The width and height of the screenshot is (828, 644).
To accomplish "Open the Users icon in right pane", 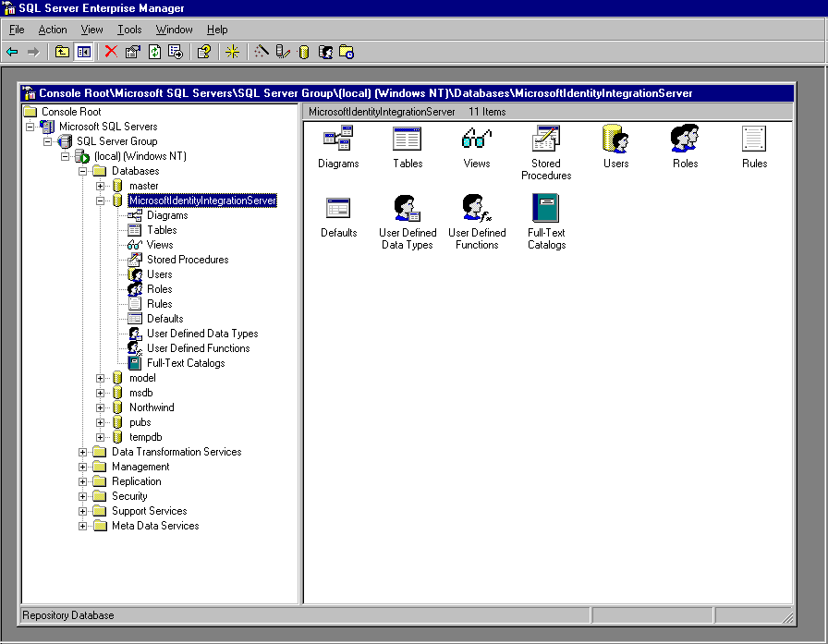I will (x=615, y=139).
